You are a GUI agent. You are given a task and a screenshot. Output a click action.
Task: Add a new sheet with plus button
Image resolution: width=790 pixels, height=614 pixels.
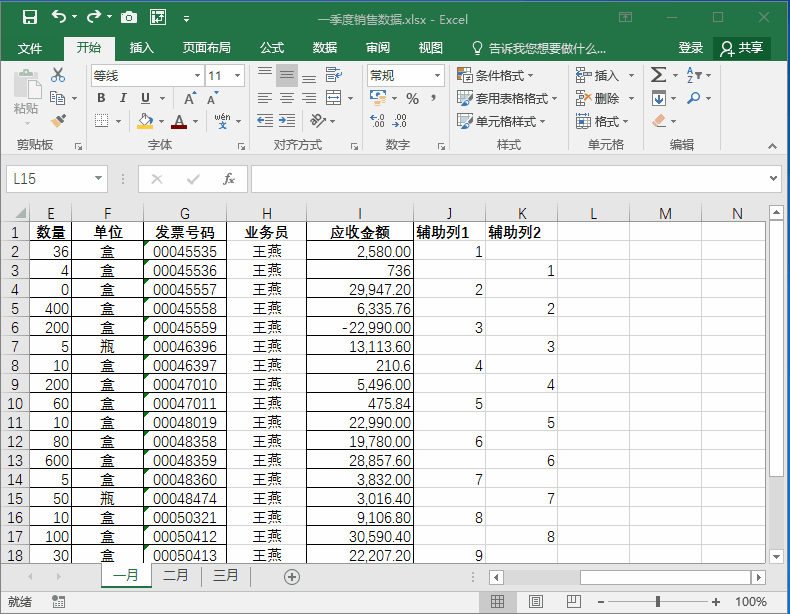[x=292, y=577]
